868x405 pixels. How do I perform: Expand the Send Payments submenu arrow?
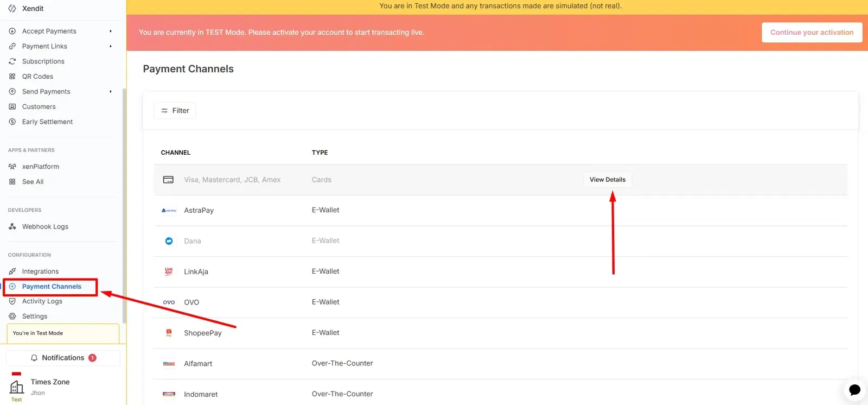tap(111, 92)
